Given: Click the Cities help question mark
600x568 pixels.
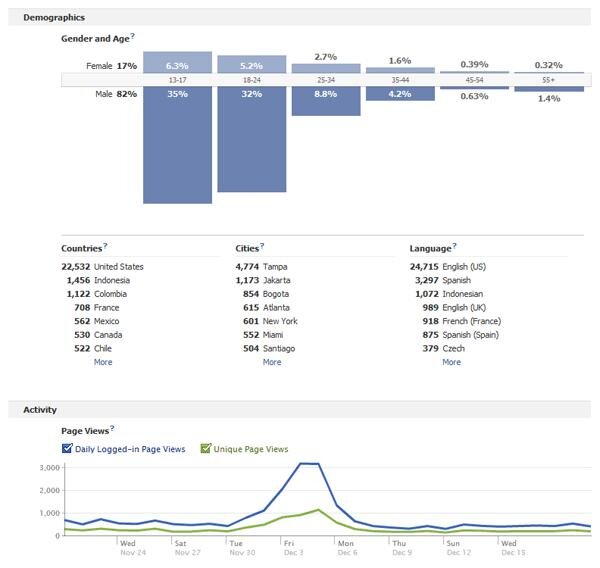Looking at the screenshot, I should (x=262, y=246).
